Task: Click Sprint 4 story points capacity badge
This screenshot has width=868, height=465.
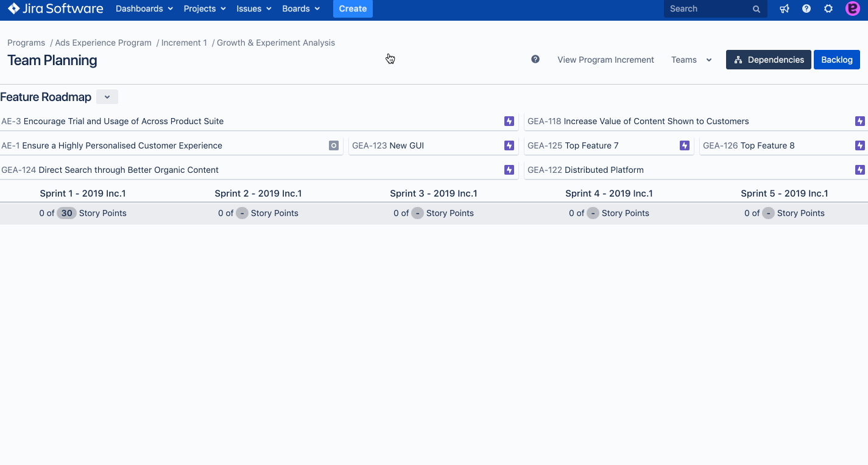Action: [593, 213]
